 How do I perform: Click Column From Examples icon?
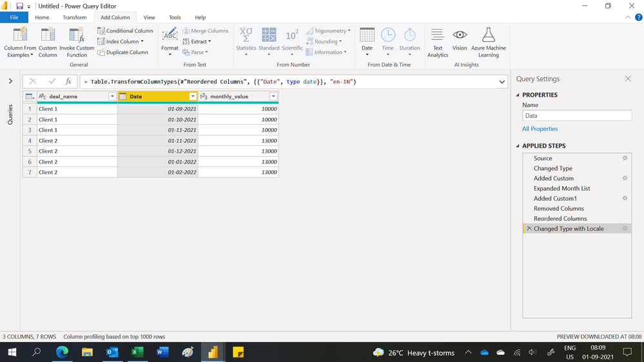click(20, 35)
